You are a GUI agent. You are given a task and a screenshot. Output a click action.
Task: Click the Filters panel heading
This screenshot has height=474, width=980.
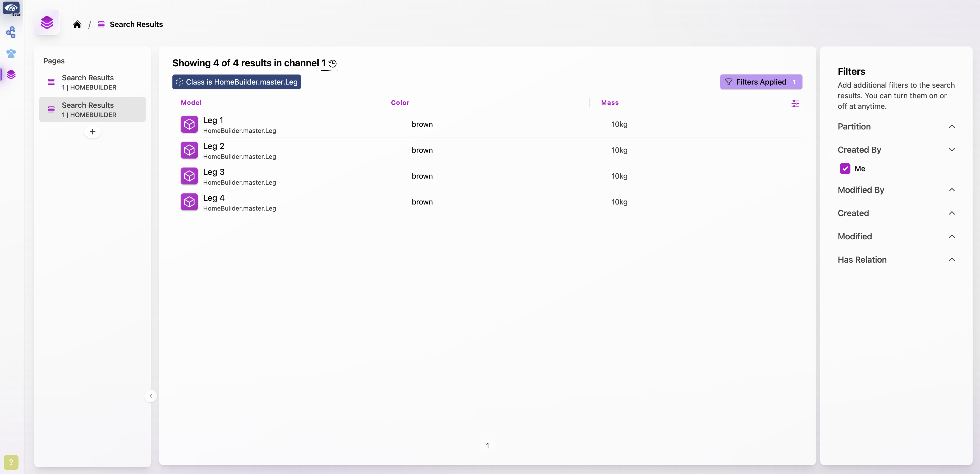click(x=851, y=71)
